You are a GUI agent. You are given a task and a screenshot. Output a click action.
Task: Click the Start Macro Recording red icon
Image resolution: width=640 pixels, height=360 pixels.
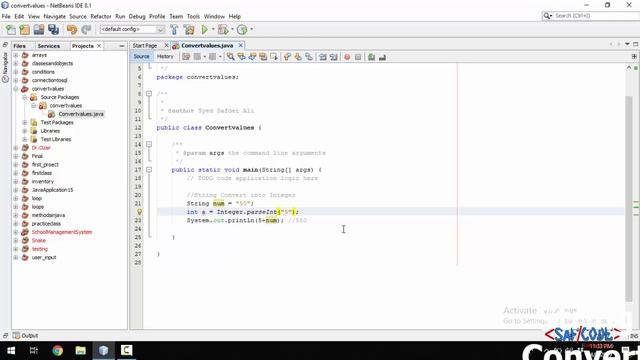click(x=347, y=57)
